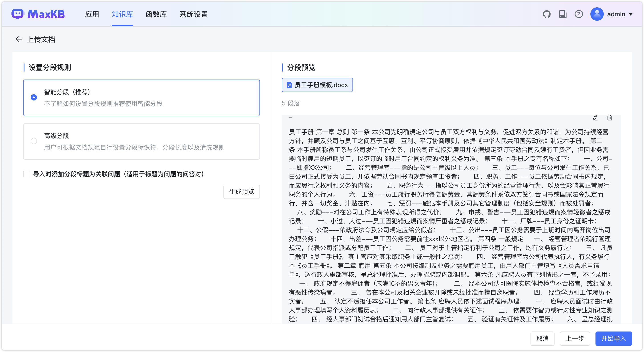
Task: Enable 导入时添加分段标题为关联问题 checkbox
Action: click(x=26, y=174)
